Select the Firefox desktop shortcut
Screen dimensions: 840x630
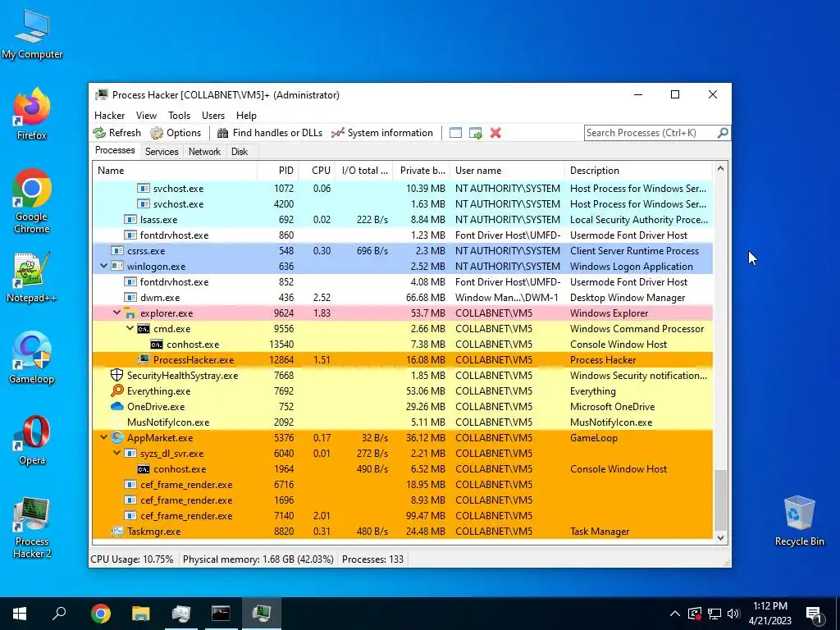pos(32,114)
